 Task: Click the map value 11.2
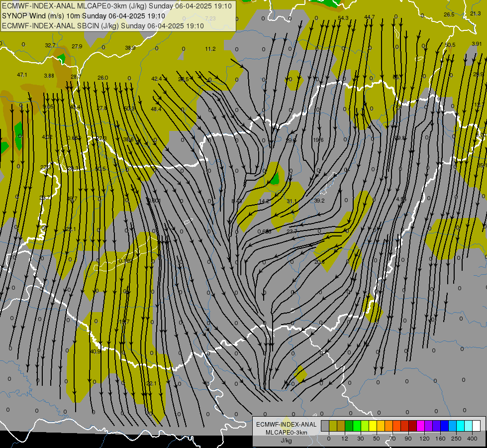[210, 49]
